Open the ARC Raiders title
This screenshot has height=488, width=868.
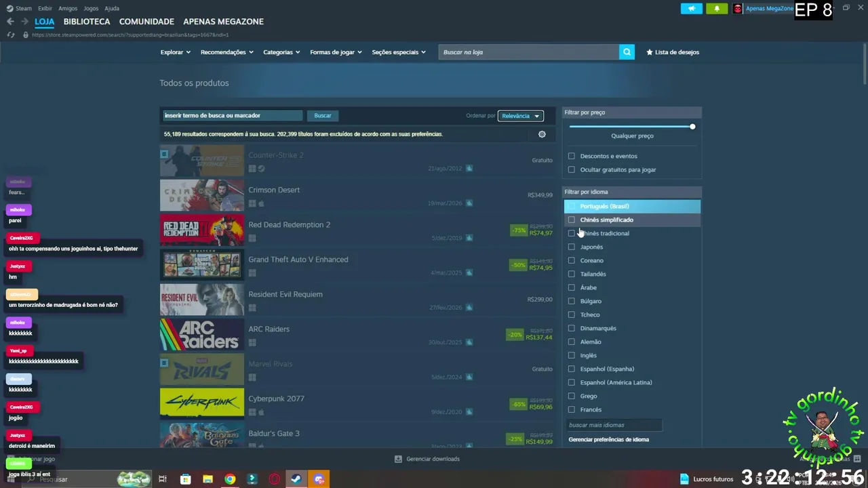269,329
